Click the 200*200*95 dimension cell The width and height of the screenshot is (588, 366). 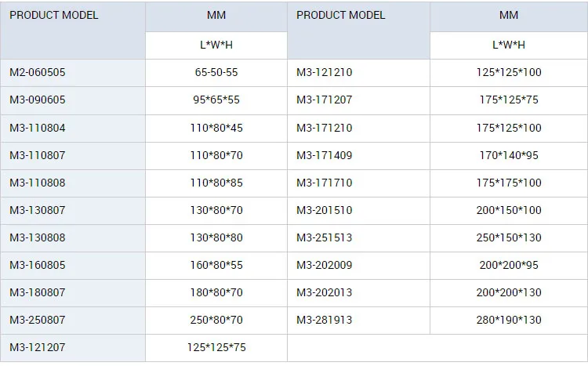point(509,265)
